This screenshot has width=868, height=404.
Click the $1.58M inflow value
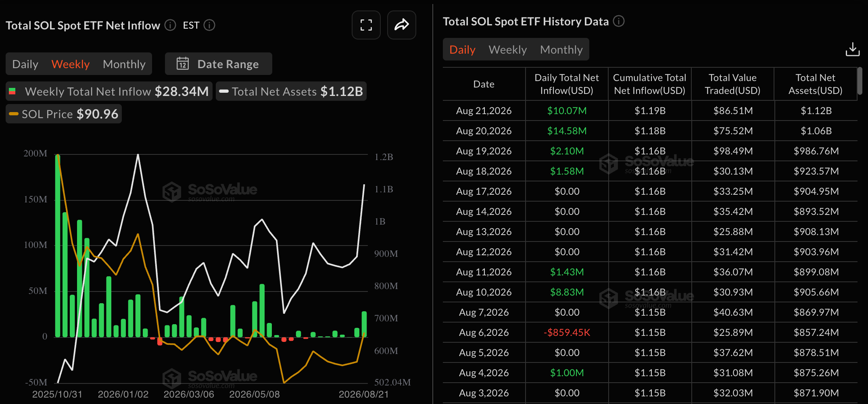567,171
